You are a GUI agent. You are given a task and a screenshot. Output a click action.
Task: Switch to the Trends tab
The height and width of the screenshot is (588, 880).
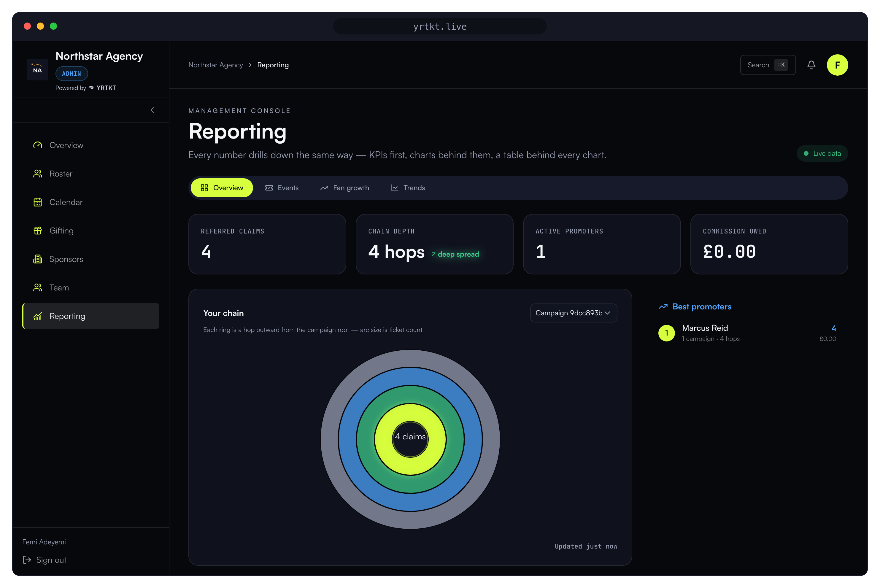click(408, 188)
